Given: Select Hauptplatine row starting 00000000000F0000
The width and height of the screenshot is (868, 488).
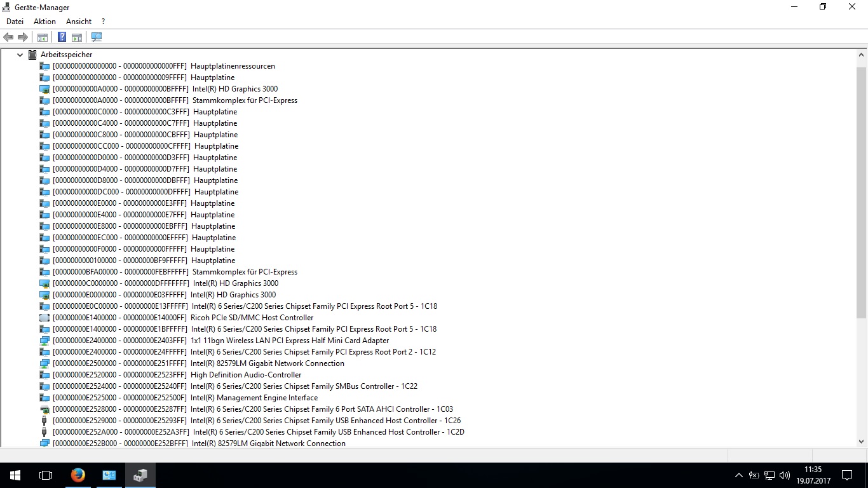Looking at the screenshot, I should coord(144,249).
